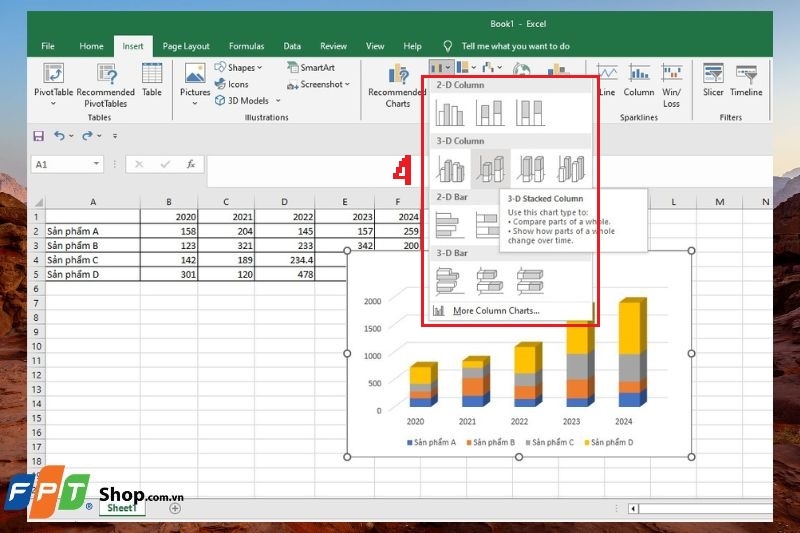Insert Icons from ribbon

pos(232,84)
